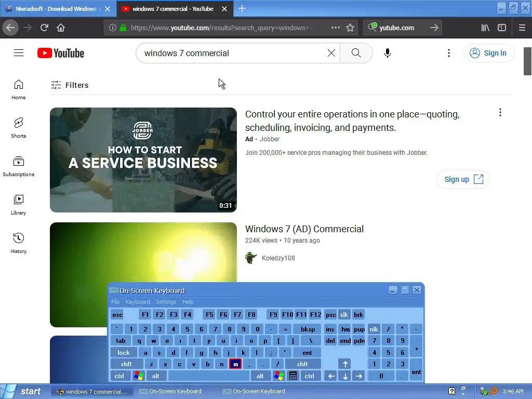Open a new browser tab
Image resolution: width=532 pixels, height=399 pixels.
point(242,8)
